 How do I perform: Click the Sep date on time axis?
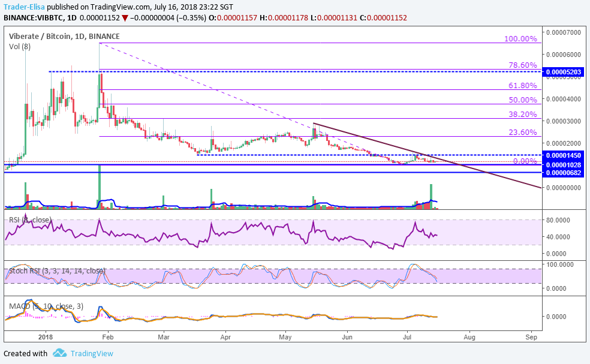(531, 337)
